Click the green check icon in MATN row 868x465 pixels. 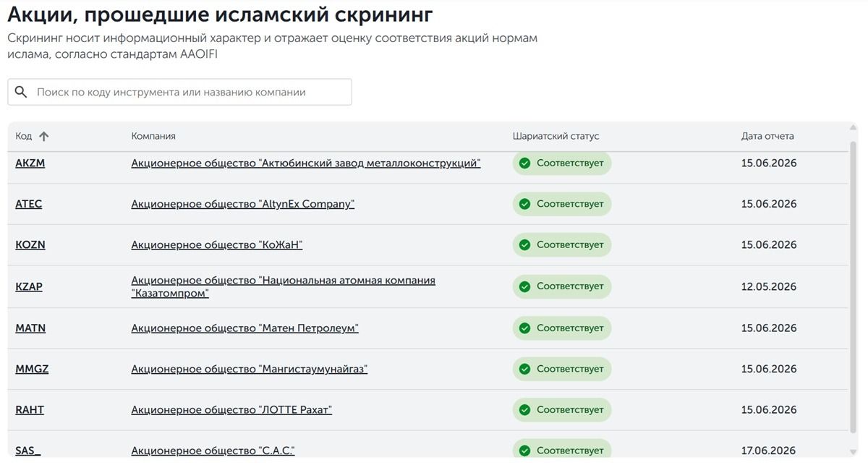coord(525,328)
